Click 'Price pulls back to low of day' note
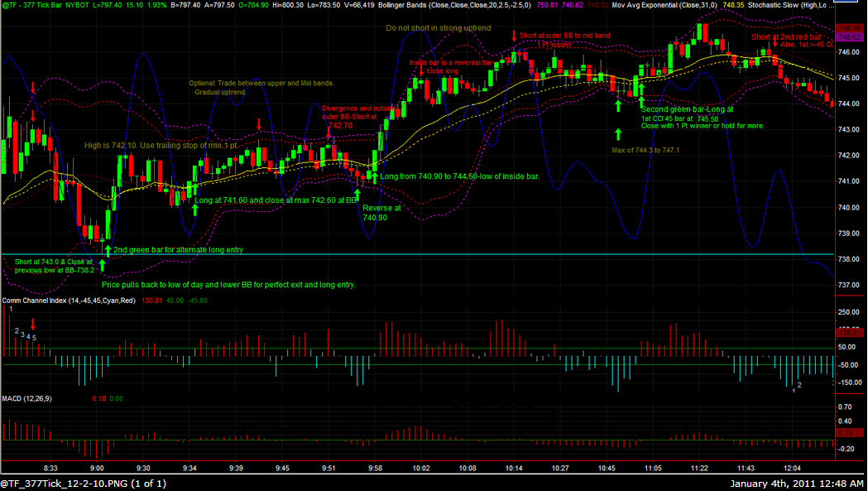Screen dimensions: 868x491 click(228, 285)
